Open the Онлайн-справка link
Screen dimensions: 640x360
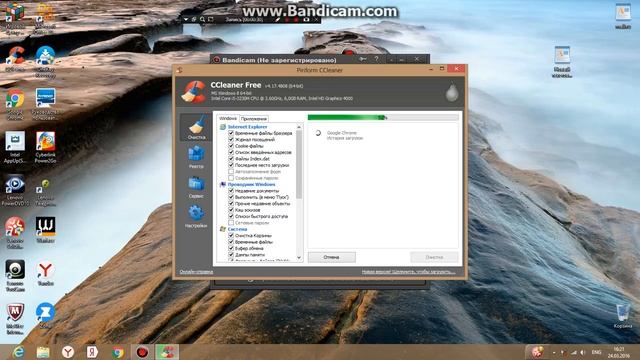(196, 272)
